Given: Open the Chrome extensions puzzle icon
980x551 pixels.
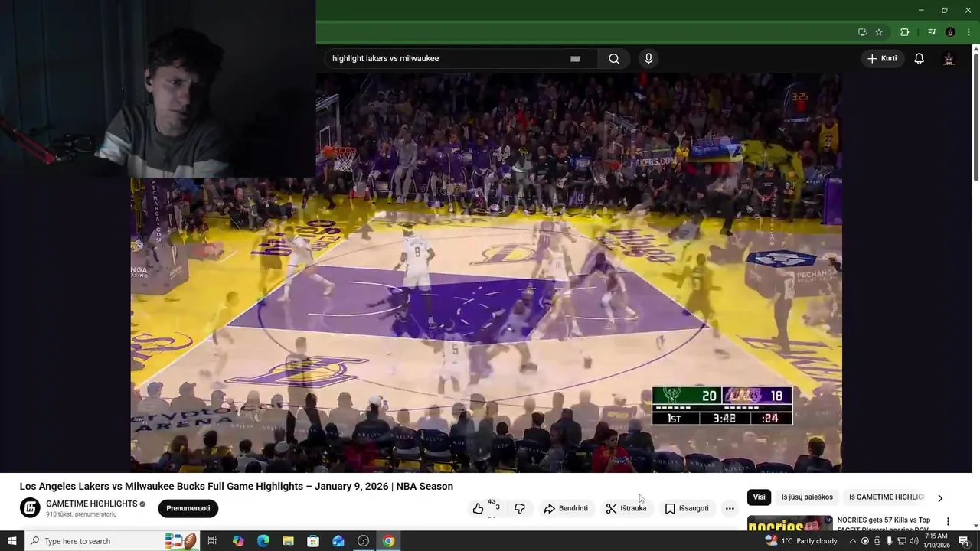Looking at the screenshot, I should point(905,32).
